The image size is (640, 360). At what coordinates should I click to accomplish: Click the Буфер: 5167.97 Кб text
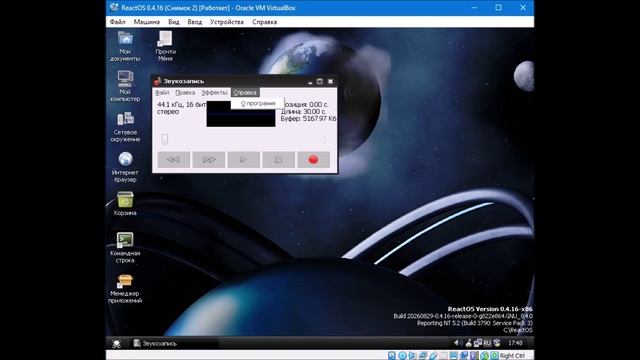(308, 119)
